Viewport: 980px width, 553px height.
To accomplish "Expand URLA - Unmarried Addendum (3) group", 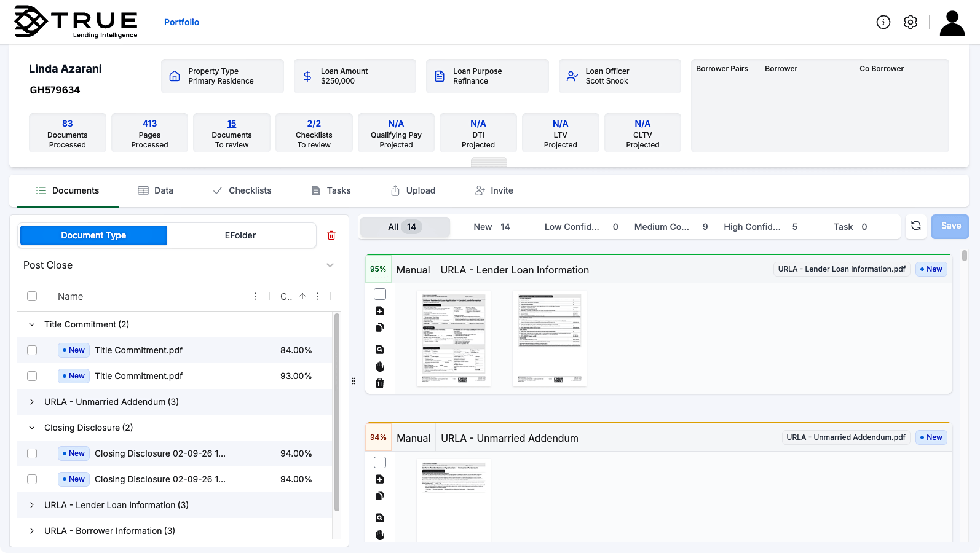I will pyautogui.click(x=32, y=402).
